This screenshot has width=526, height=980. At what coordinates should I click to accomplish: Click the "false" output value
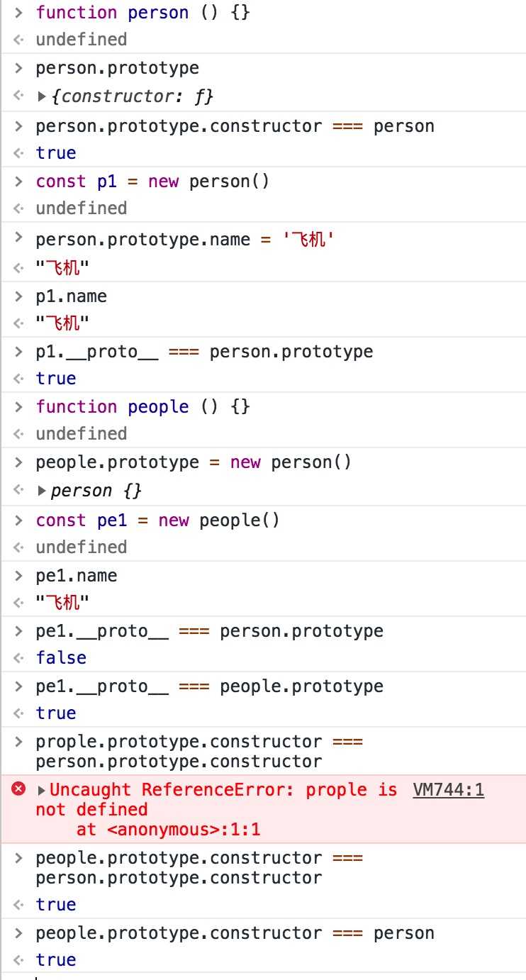tap(61, 658)
